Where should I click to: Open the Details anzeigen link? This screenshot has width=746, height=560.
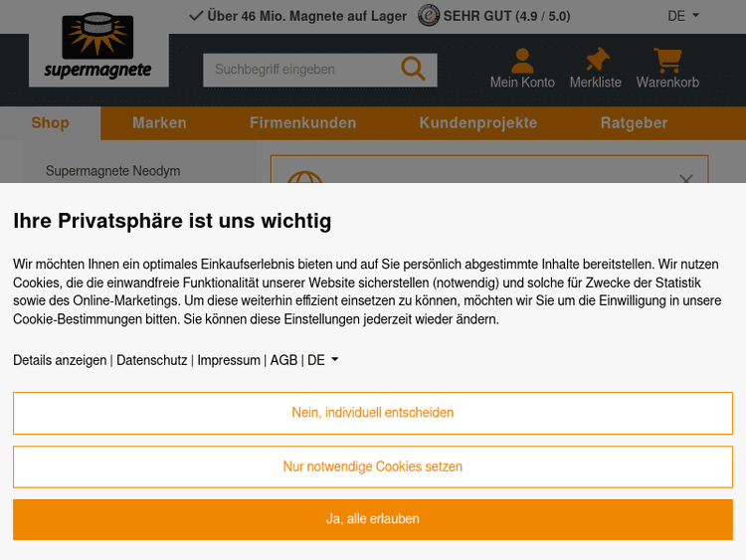(x=60, y=360)
